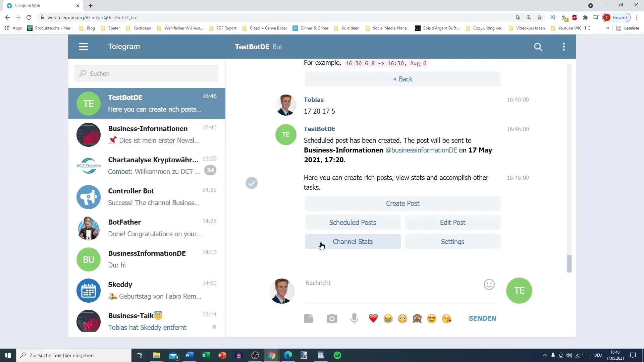This screenshot has height=362, width=644.
Task: Select Edit Post option
Action: point(452,222)
